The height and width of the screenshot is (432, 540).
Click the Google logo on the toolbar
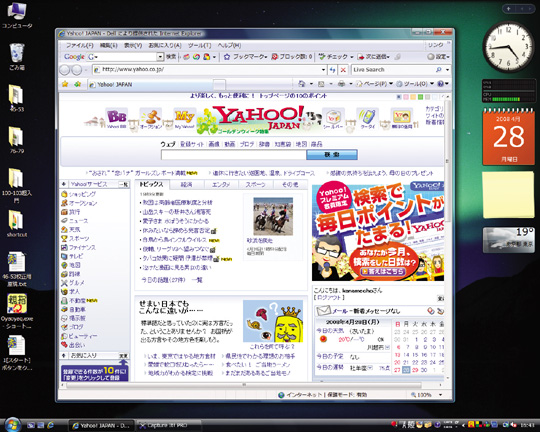pos(74,57)
